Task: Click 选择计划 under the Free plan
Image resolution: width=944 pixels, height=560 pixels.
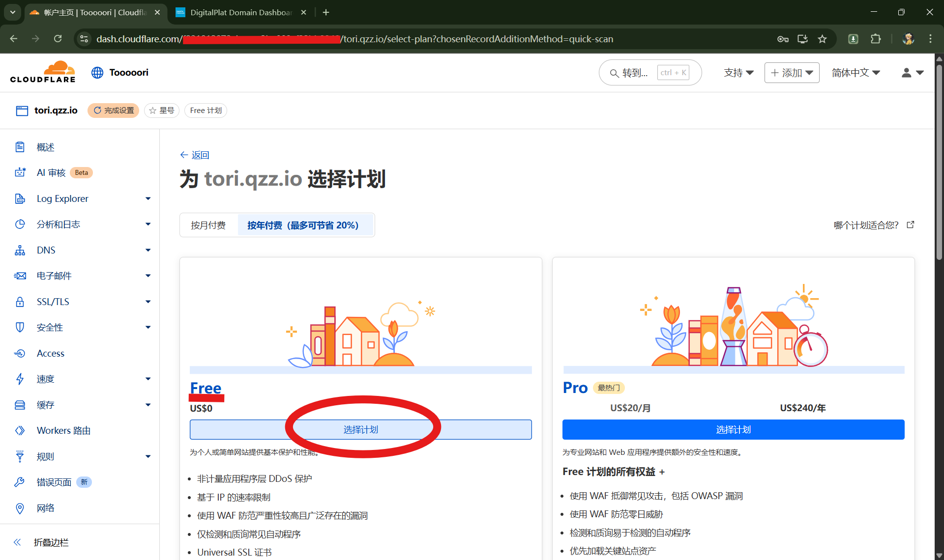Action: point(360,430)
